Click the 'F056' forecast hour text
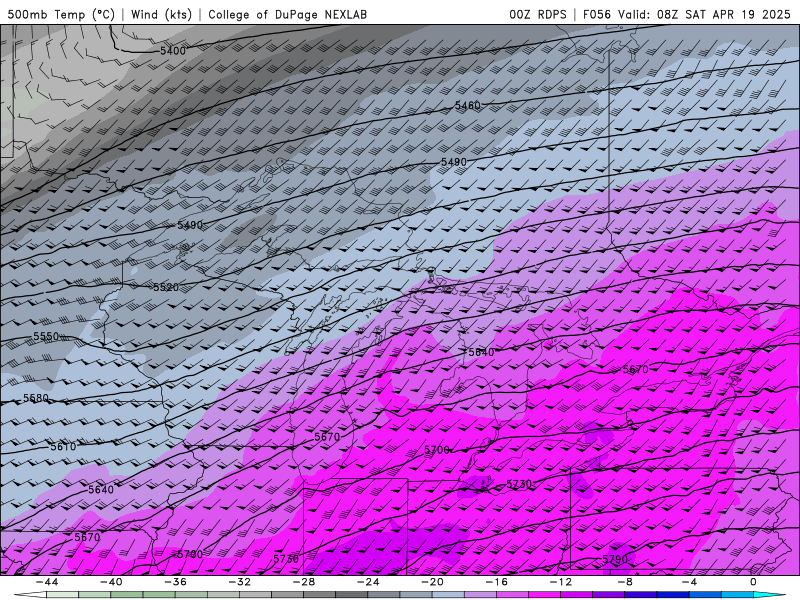This screenshot has width=800, height=600. pyautogui.click(x=597, y=14)
